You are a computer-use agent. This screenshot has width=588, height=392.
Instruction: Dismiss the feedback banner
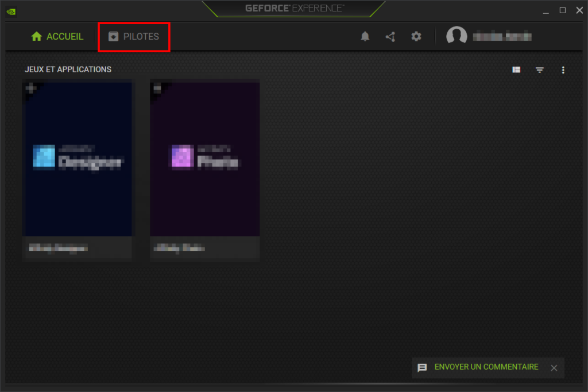(x=554, y=368)
